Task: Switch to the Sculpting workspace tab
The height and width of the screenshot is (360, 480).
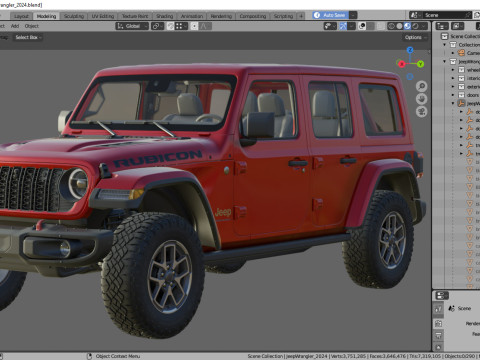Action: pos(74,16)
